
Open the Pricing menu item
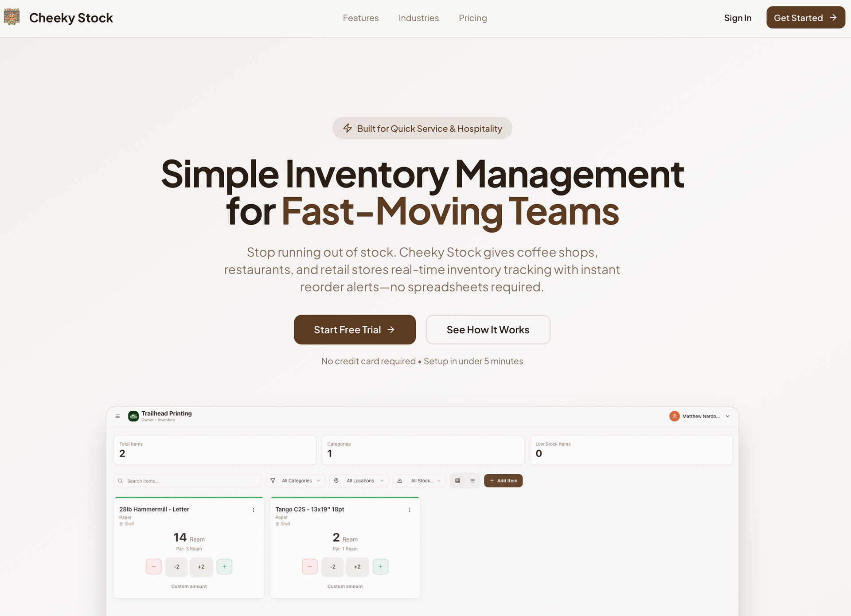tap(472, 18)
